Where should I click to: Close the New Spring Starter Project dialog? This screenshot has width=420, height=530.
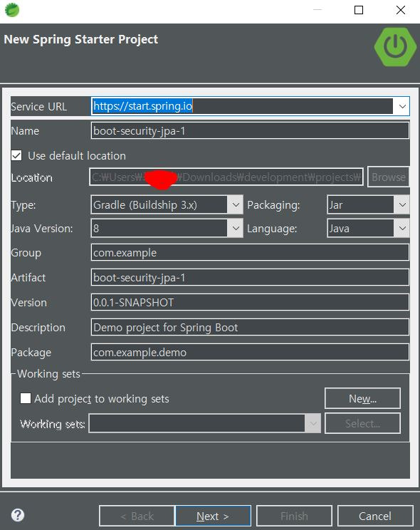point(400,10)
